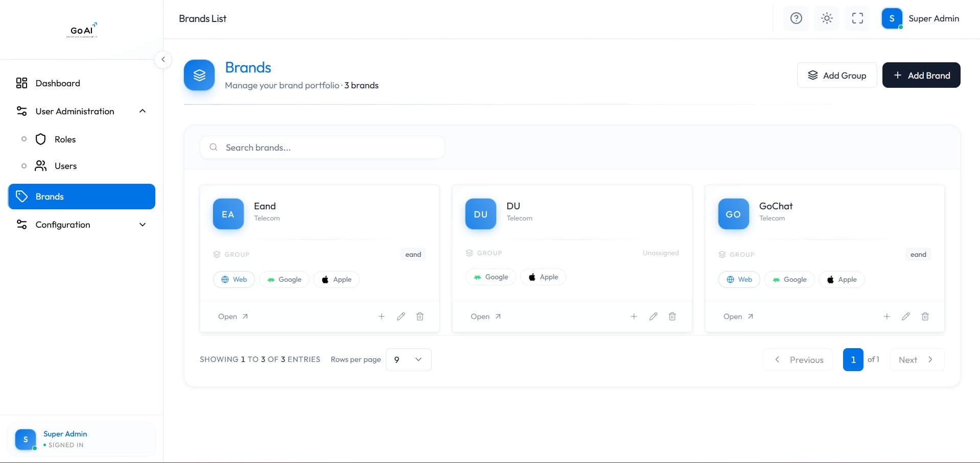Viewport: 980px width, 463px height.
Task: Click plus icon on DU card
Action: click(634, 316)
